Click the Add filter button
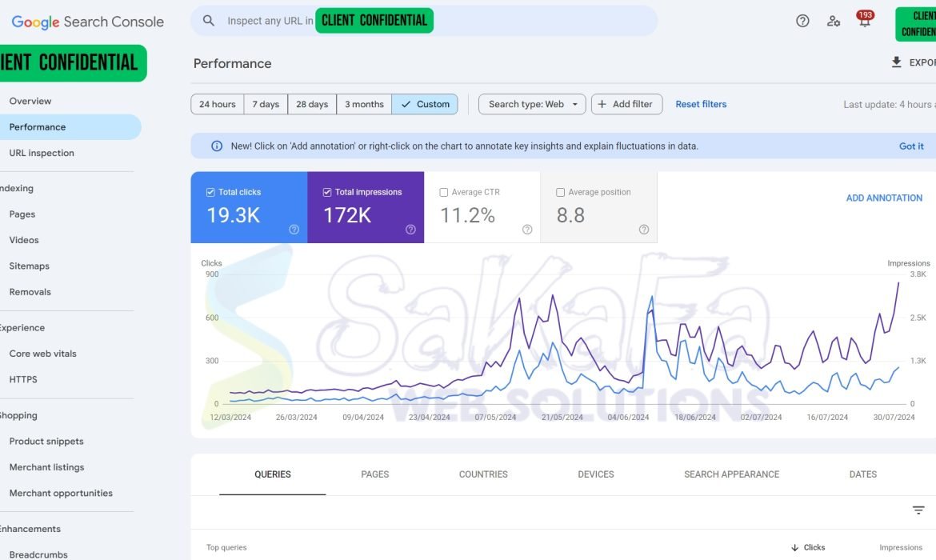Viewport: 936px width, 560px height. point(626,104)
